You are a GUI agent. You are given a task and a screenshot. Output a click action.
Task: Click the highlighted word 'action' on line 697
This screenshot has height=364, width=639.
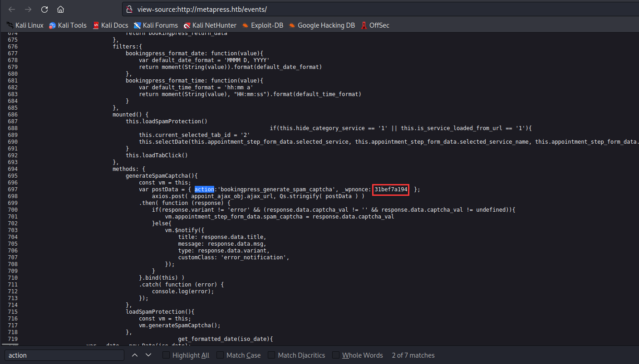coord(204,189)
